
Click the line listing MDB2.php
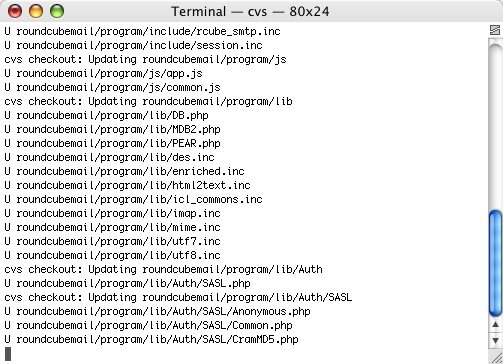(112, 129)
